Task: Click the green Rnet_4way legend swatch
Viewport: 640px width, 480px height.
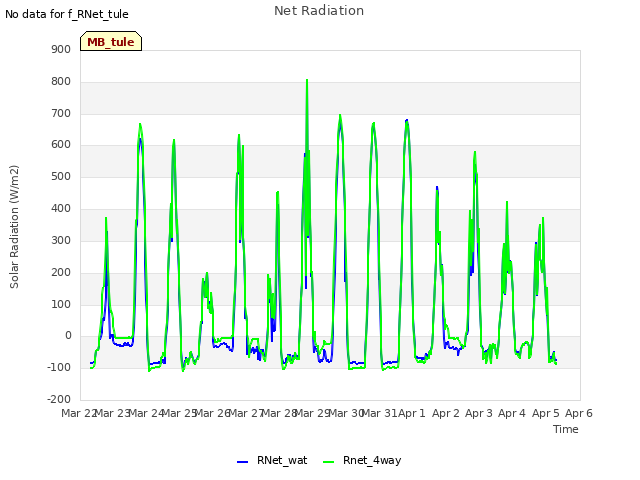Action: click(329, 462)
